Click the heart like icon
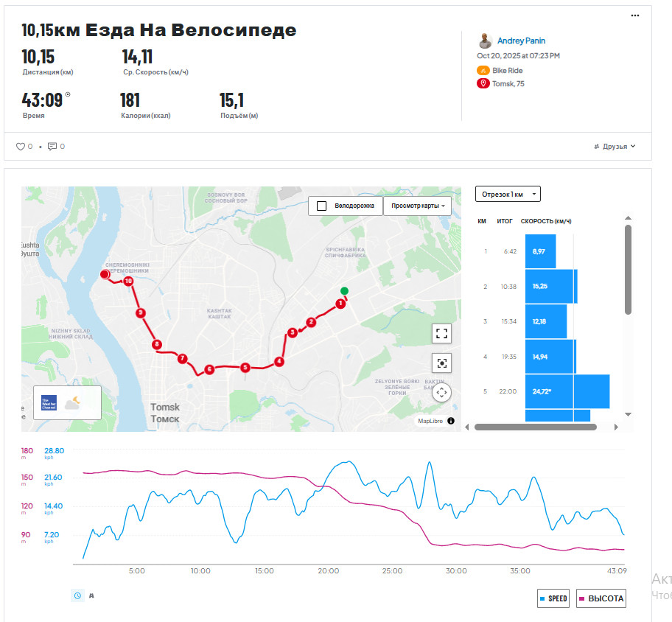Image resolution: width=672 pixels, height=622 pixels. 20,147
